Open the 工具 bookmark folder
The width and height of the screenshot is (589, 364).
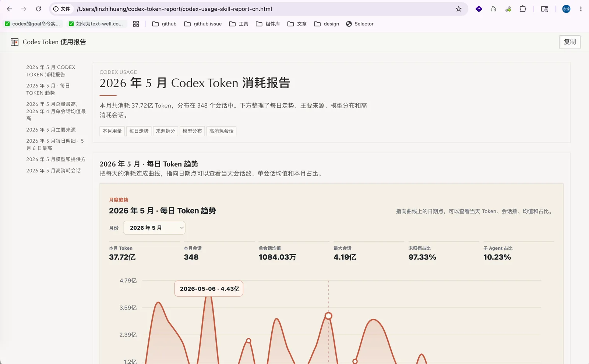click(239, 24)
